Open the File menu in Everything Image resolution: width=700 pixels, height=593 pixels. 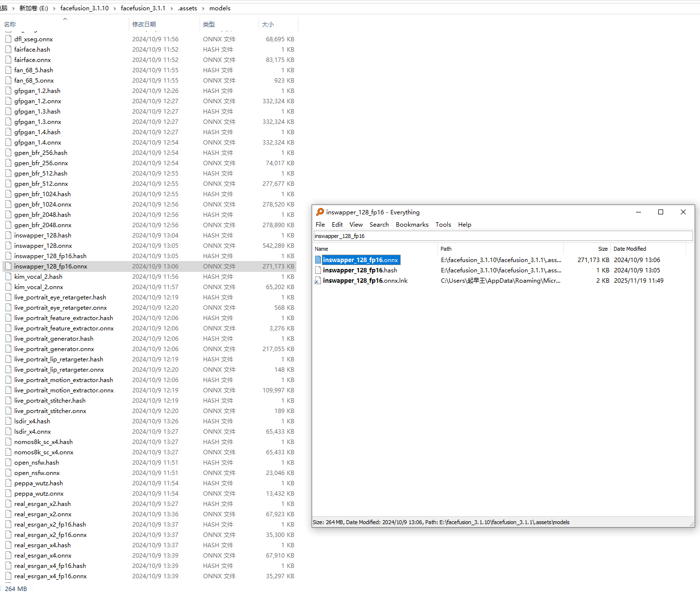[x=320, y=225]
